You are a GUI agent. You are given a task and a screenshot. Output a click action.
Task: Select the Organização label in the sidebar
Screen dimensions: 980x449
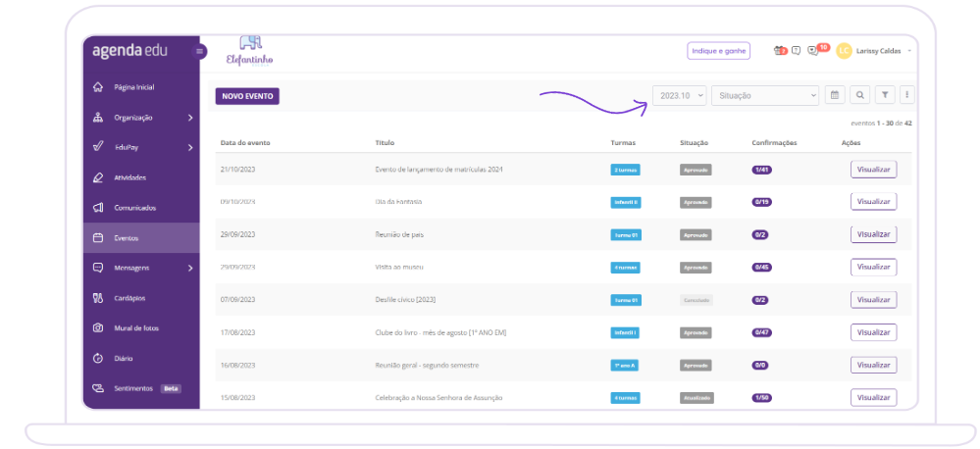click(133, 118)
